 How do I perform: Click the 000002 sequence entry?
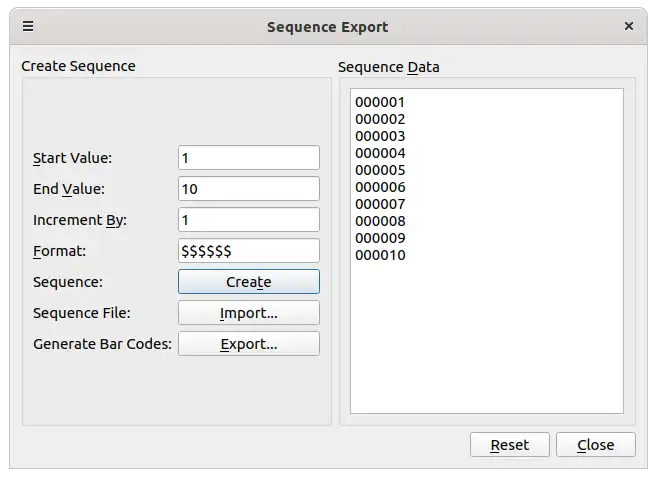(x=380, y=119)
